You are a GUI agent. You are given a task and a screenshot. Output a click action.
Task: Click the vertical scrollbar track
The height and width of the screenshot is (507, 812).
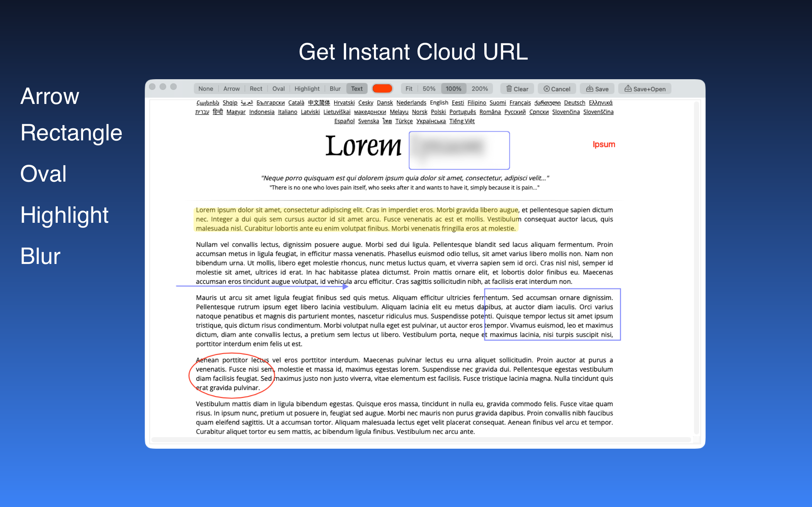[x=696, y=268]
